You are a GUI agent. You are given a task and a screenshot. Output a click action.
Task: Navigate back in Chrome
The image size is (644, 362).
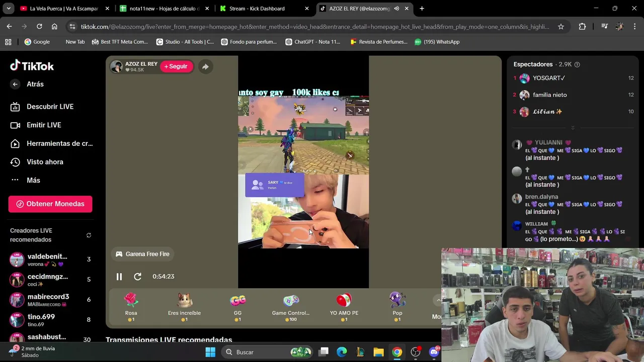click(x=9, y=27)
